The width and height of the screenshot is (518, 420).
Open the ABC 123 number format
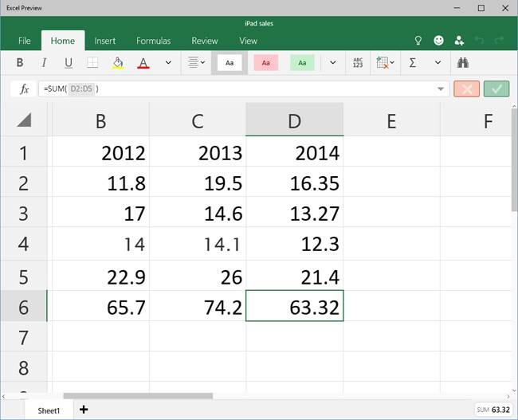(x=358, y=62)
